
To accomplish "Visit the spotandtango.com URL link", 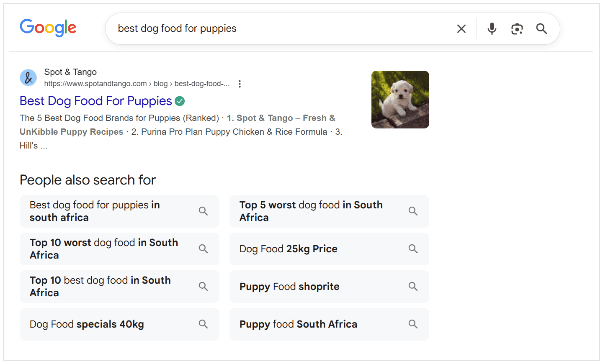I will click(x=95, y=84).
